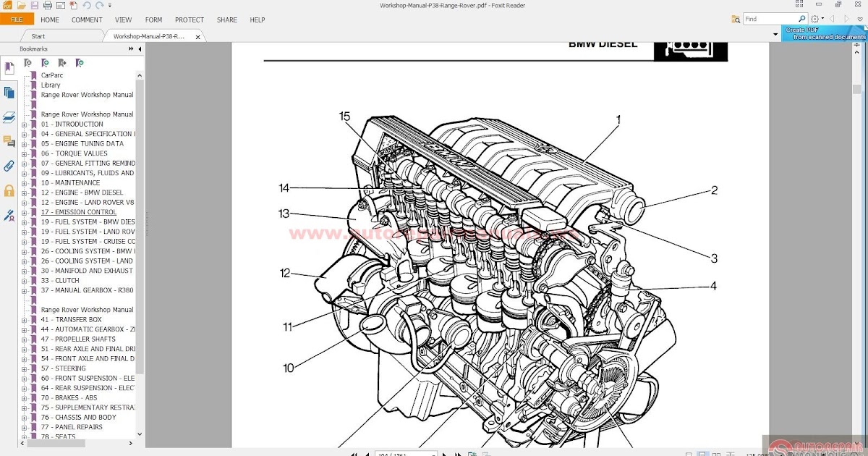868x456 pixels.
Task: Select the Library bookmark
Action: [51, 85]
